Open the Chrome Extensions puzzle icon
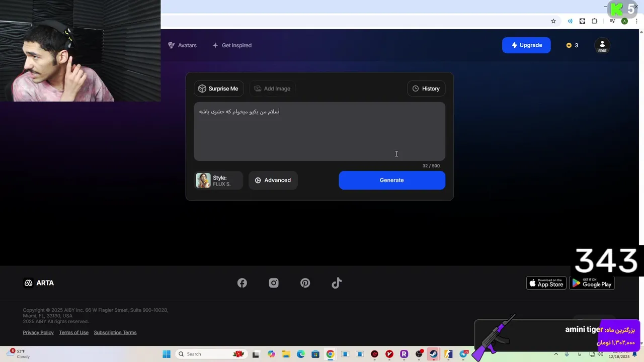Viewport: 644px width, 362px height. click(x=595, y=21)
